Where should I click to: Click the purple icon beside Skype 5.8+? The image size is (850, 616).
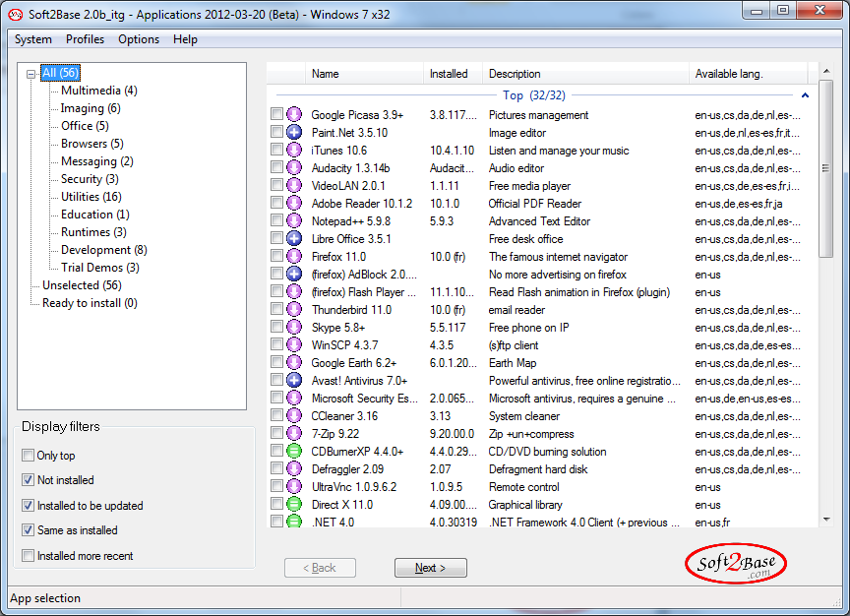293,328
